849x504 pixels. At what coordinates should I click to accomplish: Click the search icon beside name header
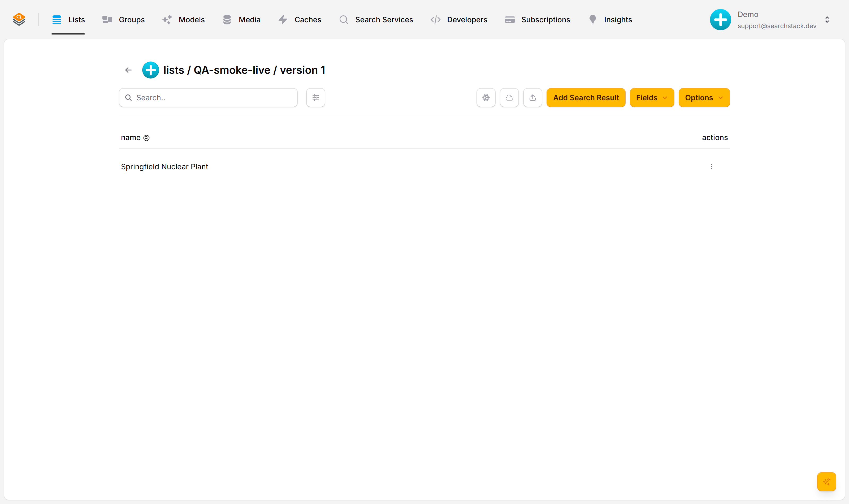(x=146, y=138)
